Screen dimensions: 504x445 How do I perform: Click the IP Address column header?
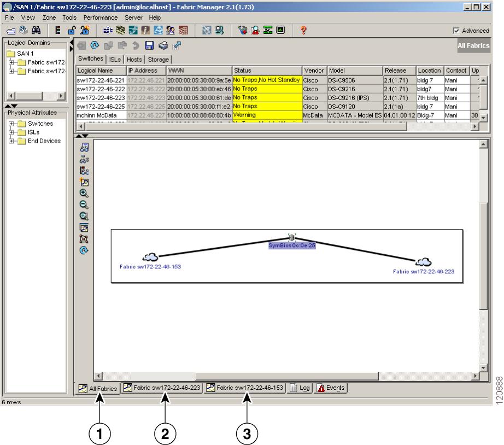pyautogui.click(x=146, y=71)
